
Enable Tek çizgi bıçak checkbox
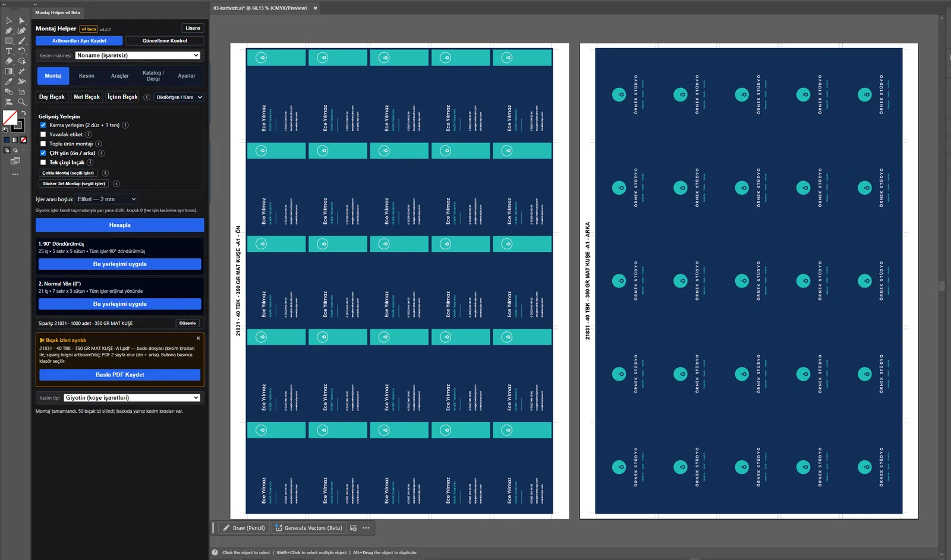pyautogui.click(x=43, y=162)
